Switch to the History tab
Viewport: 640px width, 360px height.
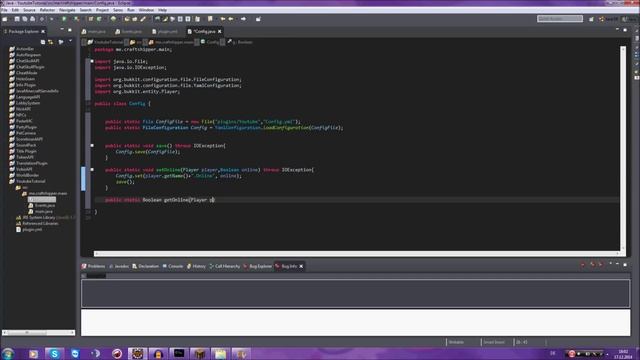tap(196, 266)
